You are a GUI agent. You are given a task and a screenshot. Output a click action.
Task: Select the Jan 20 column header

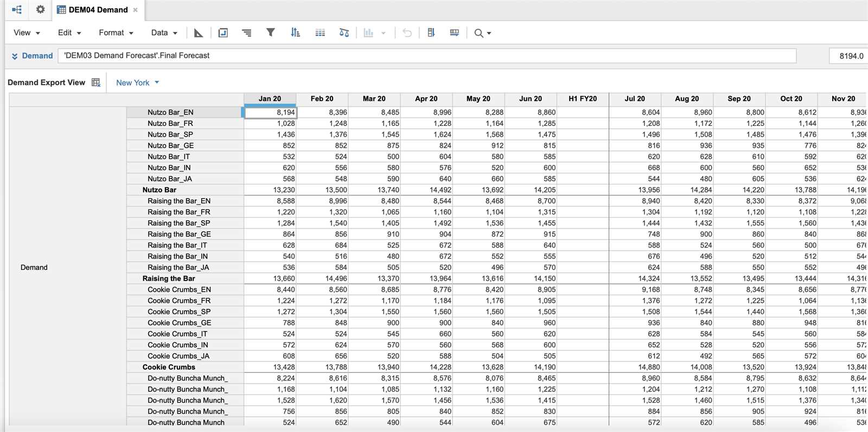click(270, 99)
